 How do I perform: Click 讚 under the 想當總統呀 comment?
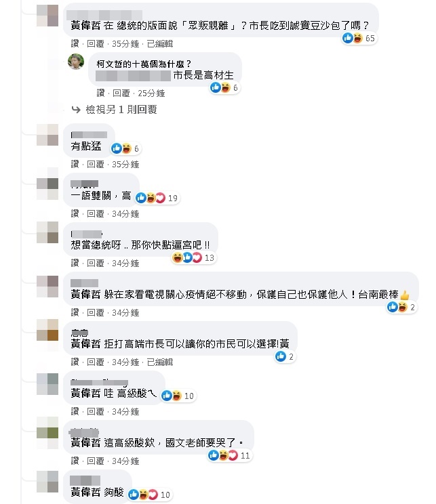(75, 264)
